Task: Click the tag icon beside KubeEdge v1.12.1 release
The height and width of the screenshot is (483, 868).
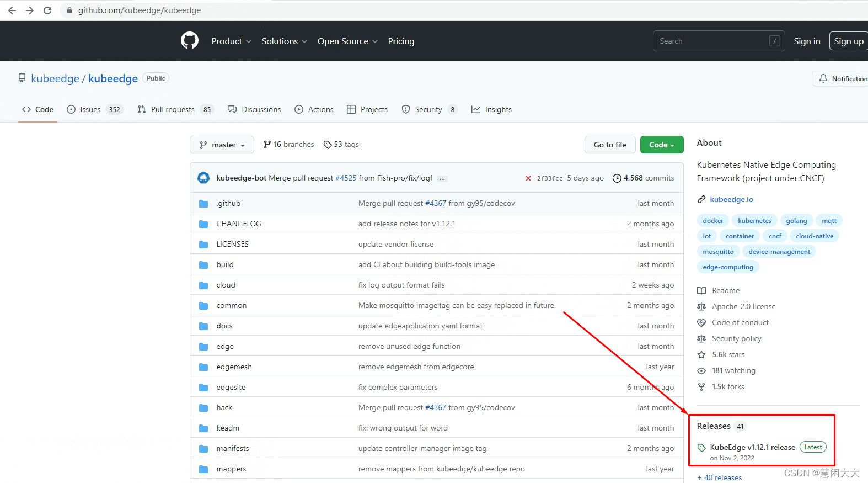Action: [701, 447]
